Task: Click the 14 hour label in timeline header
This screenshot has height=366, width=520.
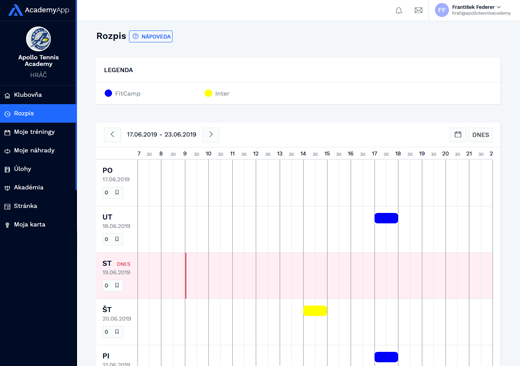Action: tap(303, 154)
